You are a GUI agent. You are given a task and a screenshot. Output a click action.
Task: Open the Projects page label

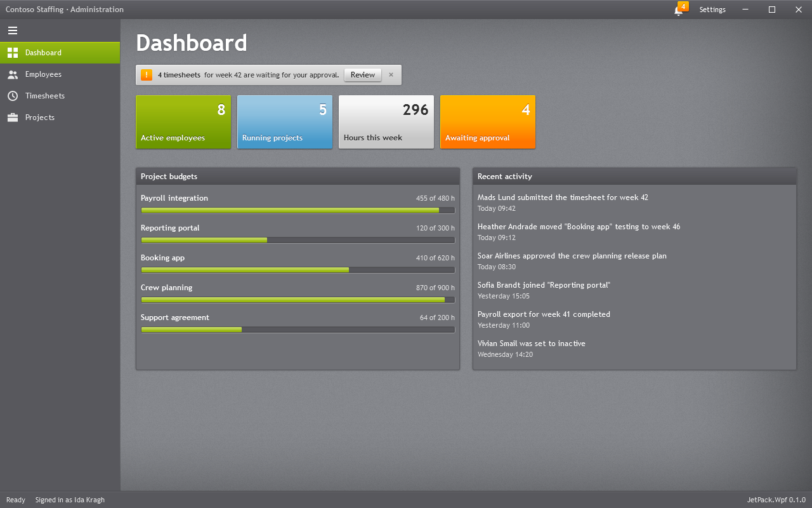tap(40, 117)
